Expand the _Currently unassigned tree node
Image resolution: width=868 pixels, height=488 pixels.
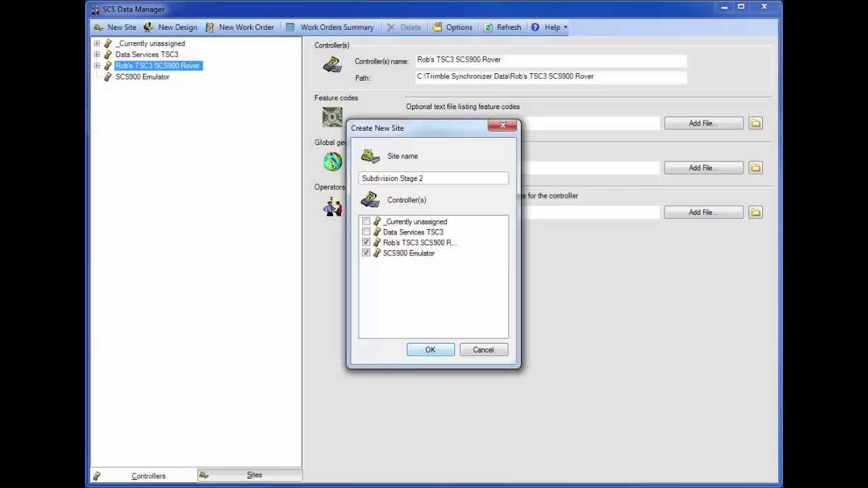[97, 43]
